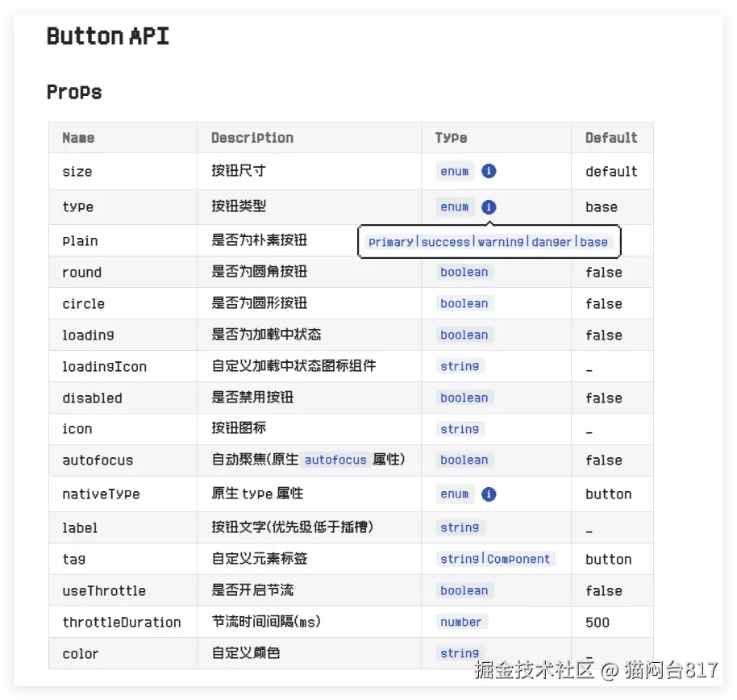Viewport: 737px width, 700px height.
Task: Click the Default column header
Action: point(612,138)
